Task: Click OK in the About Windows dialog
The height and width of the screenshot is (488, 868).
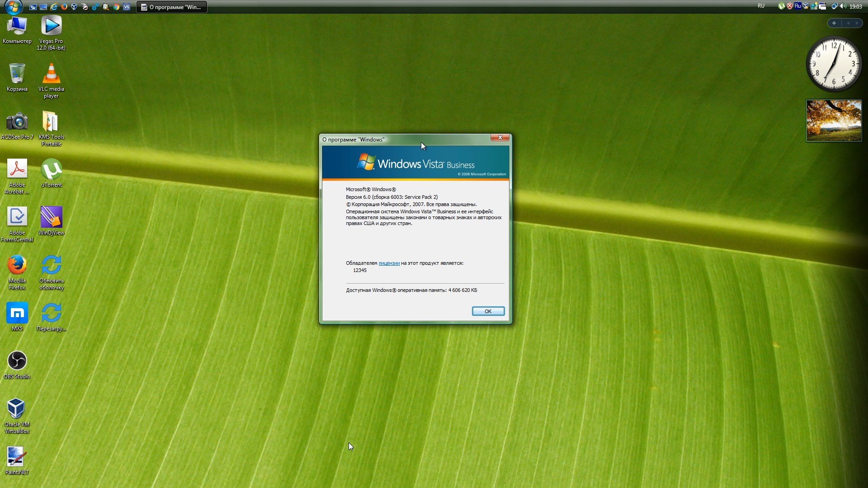Action: tap(488, 311)
